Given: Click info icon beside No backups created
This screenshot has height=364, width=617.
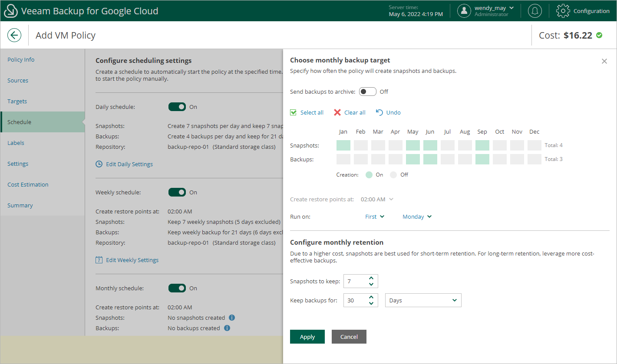Looking at the screenshot, I should (x=227, y=328).
